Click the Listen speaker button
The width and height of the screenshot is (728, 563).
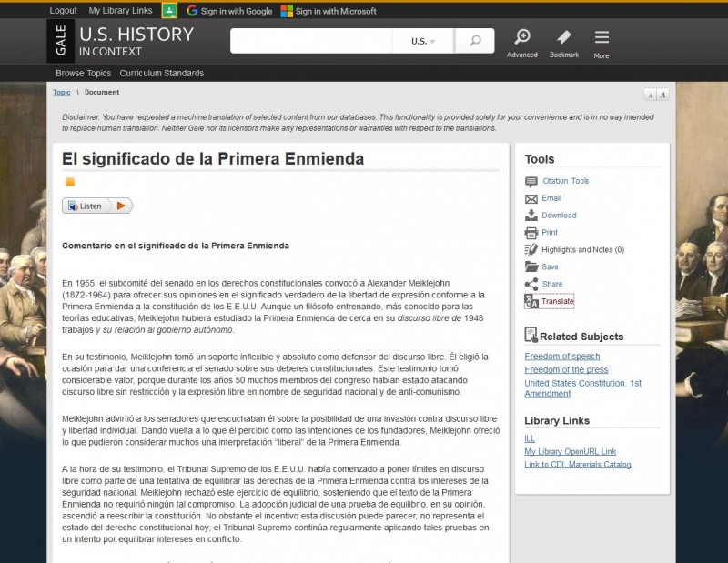86,206
